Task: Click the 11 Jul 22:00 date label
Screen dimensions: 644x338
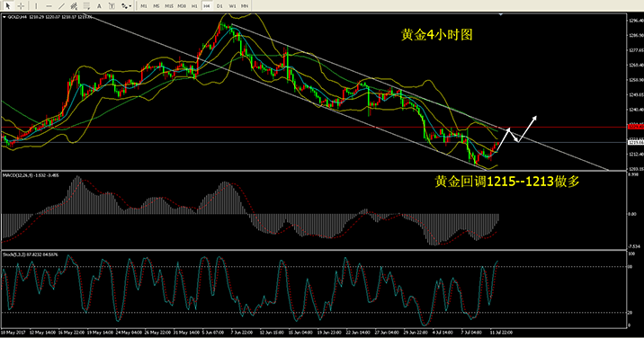Action: coord(501,333)
